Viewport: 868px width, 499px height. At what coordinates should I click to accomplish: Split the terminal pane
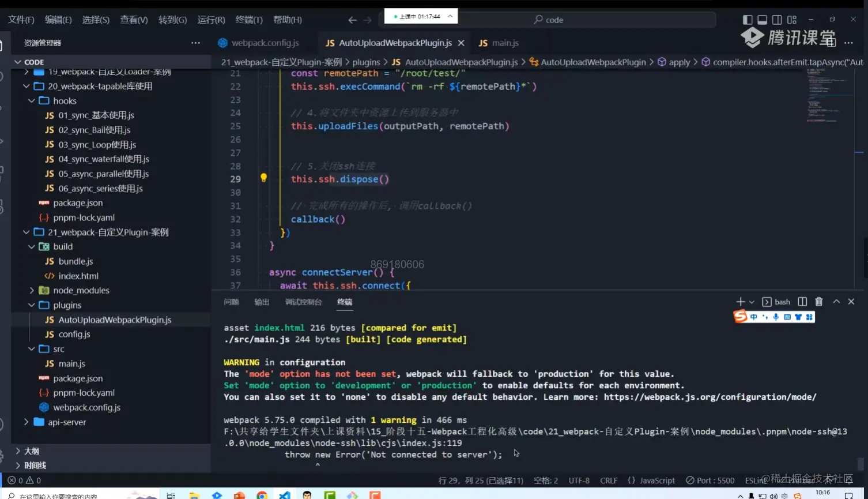click(x=802, y=302)
